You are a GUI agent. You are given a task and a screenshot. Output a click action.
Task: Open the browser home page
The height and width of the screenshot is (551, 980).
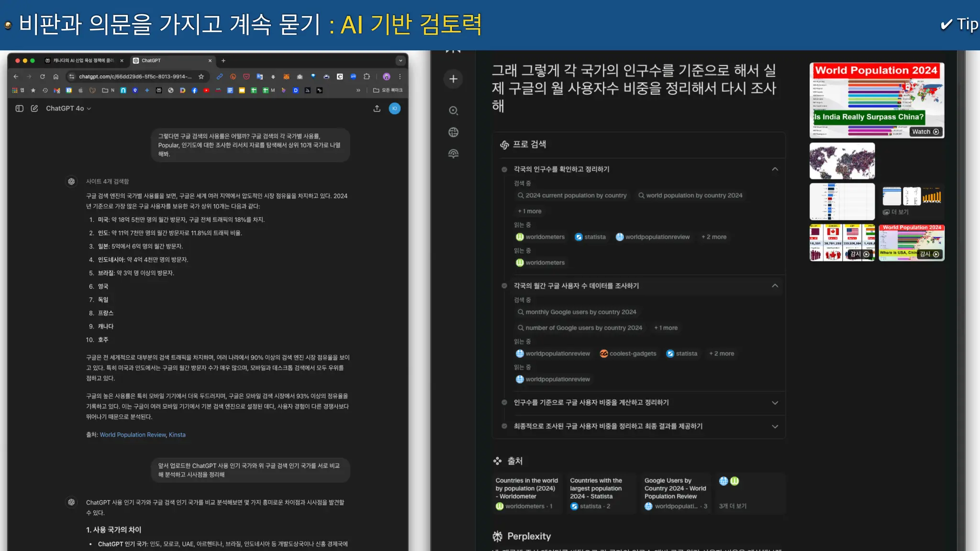click(x=56, y=77)
